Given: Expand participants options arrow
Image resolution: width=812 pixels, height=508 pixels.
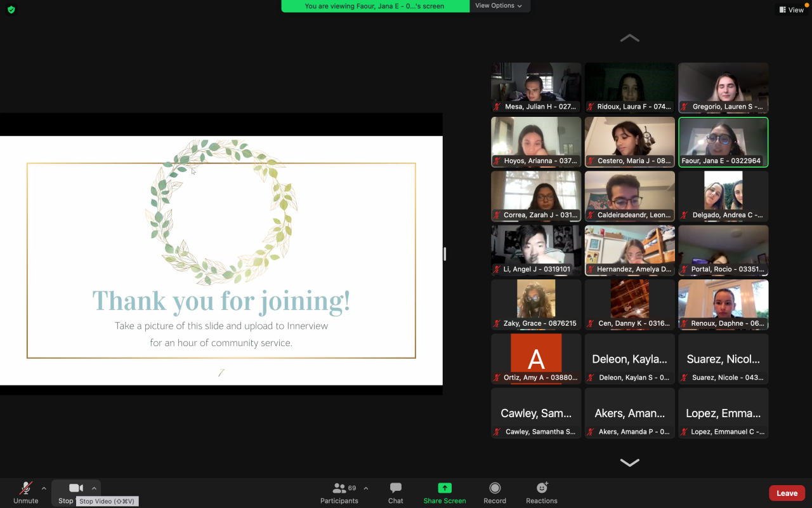Looking at the screenshot, I should point(365,488).
